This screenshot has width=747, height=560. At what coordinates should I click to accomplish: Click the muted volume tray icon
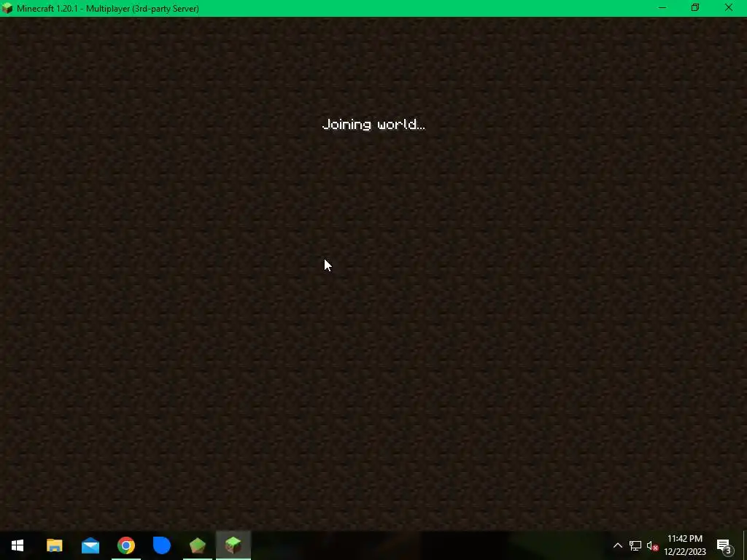tap(652, 545)
